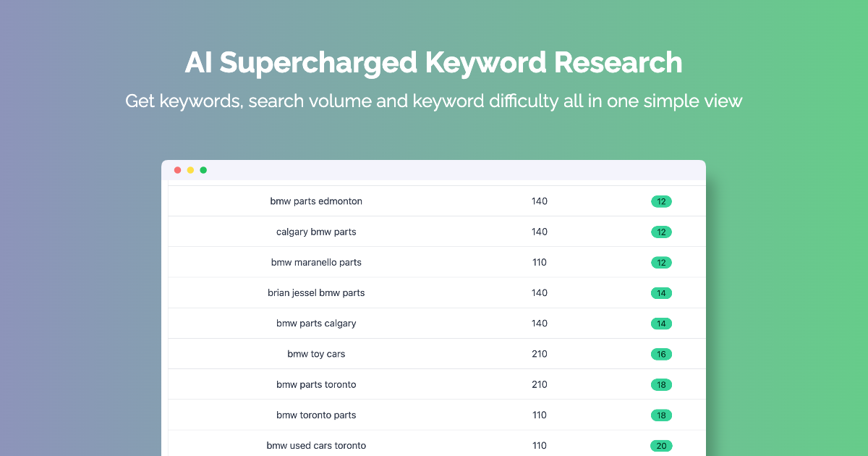The height and width of the screenshot is (456, 868).
Task: Click the green maximize dot in window header
Action: 203,170
